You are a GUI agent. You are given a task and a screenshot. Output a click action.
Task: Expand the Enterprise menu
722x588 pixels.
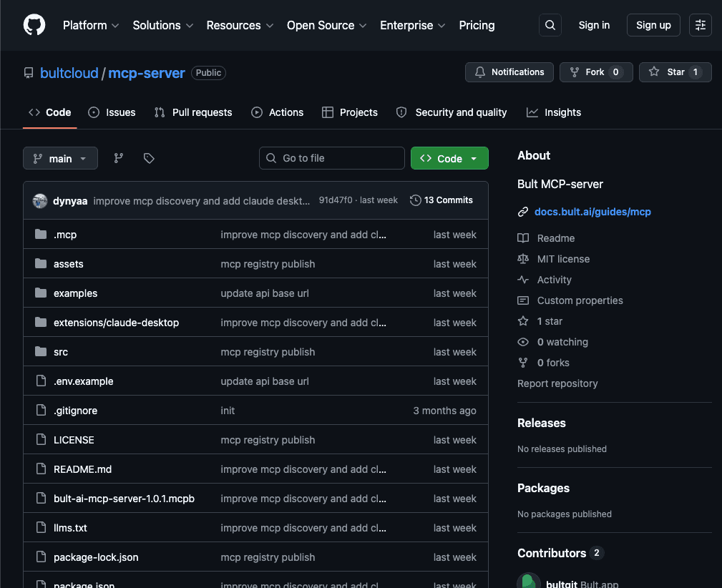tap(412, 25)
